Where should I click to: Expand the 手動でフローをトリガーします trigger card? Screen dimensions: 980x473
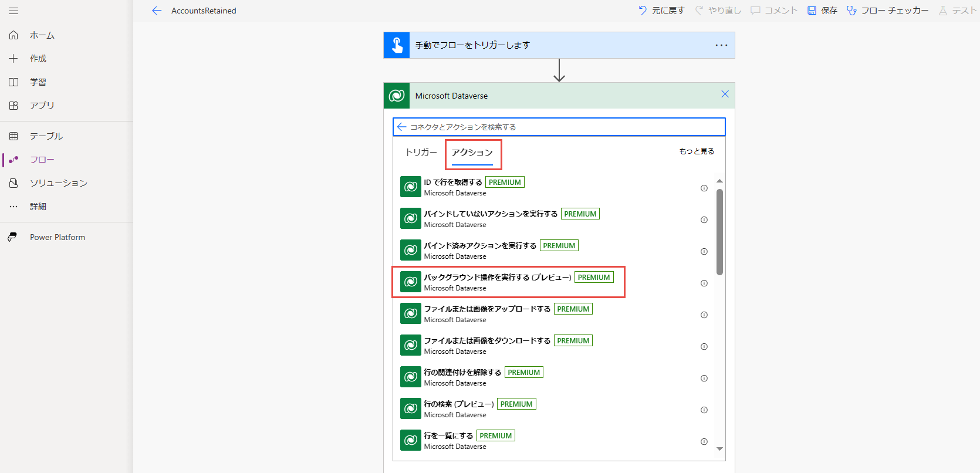pos(559,45)
